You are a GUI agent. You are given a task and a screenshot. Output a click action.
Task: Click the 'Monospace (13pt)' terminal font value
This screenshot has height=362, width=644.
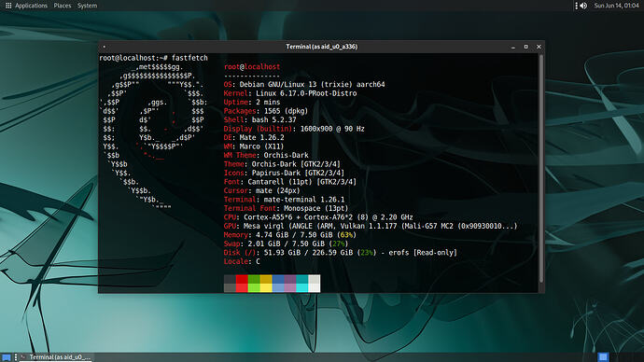315,208
